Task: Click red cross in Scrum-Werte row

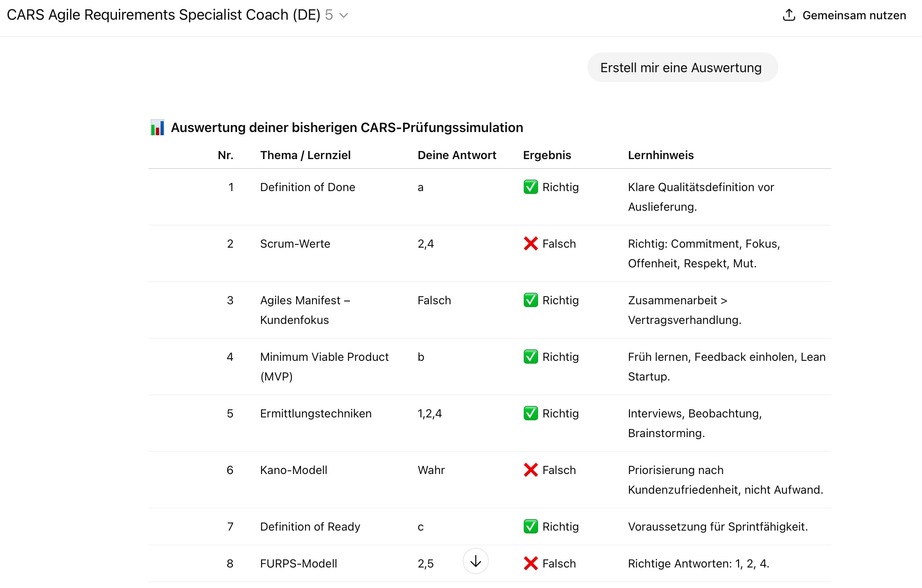Action: tap(531, 244)
